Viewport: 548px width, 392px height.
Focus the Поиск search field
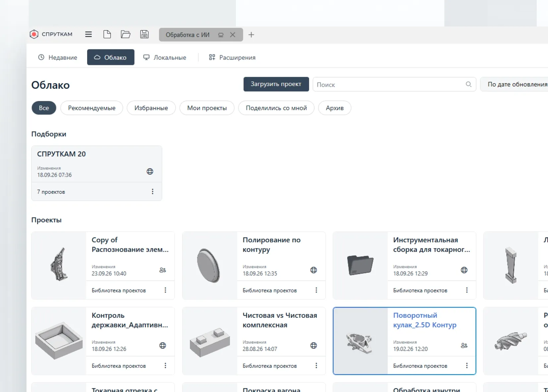(394, 84)
